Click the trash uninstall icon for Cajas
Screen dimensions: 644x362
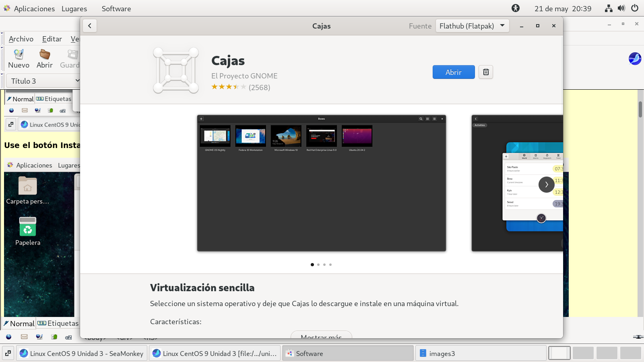pyautogui.click(x=486, y=72)
